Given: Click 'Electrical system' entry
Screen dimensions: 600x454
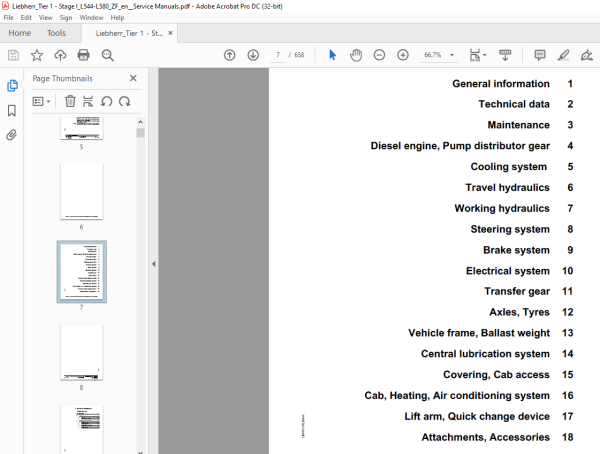Looking at the screenshot, I should tap(507, 271).
